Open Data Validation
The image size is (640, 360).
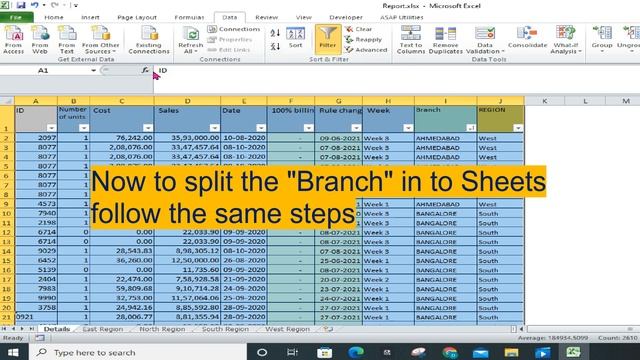click(x=485, y=40)
